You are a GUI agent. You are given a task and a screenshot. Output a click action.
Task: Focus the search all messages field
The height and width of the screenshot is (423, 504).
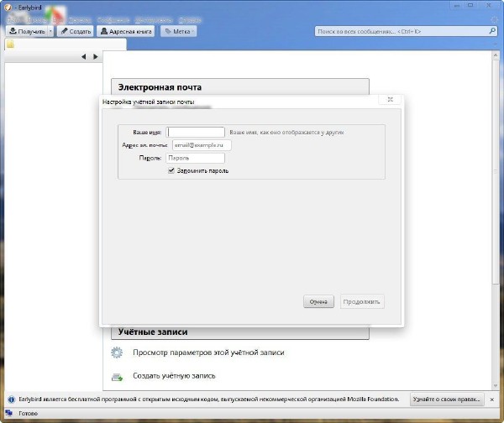tap(399, 31)
